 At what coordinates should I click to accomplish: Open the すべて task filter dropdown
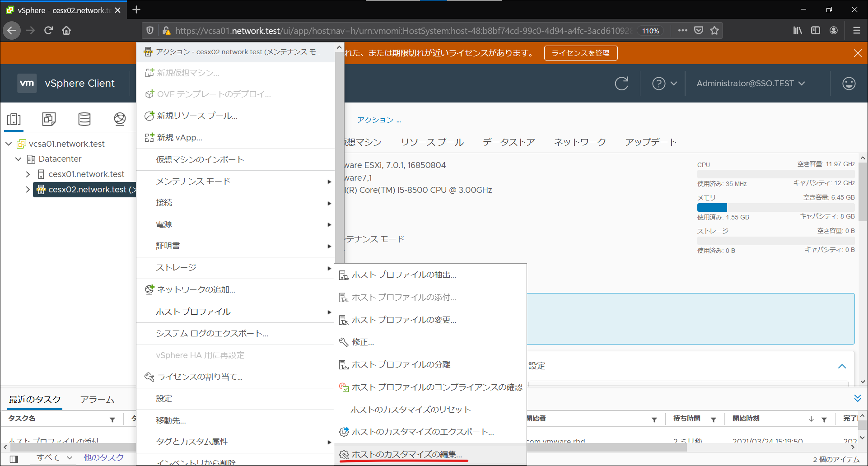tap(54, 458)
